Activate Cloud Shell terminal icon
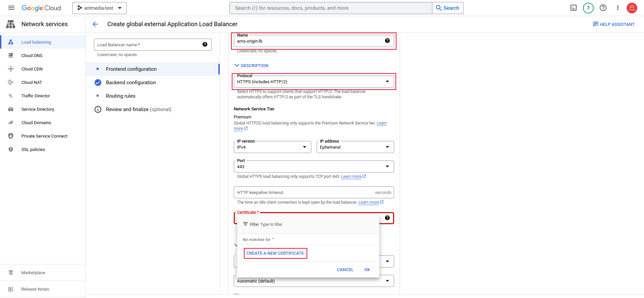Image resolution: width=644 pixels, height=298 pixels. (574, 8)
